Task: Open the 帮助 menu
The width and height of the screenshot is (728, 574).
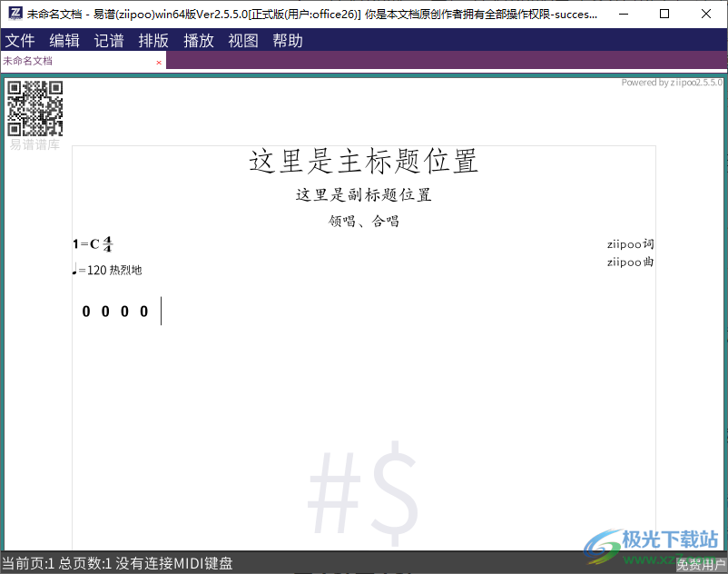Action: 287,40
